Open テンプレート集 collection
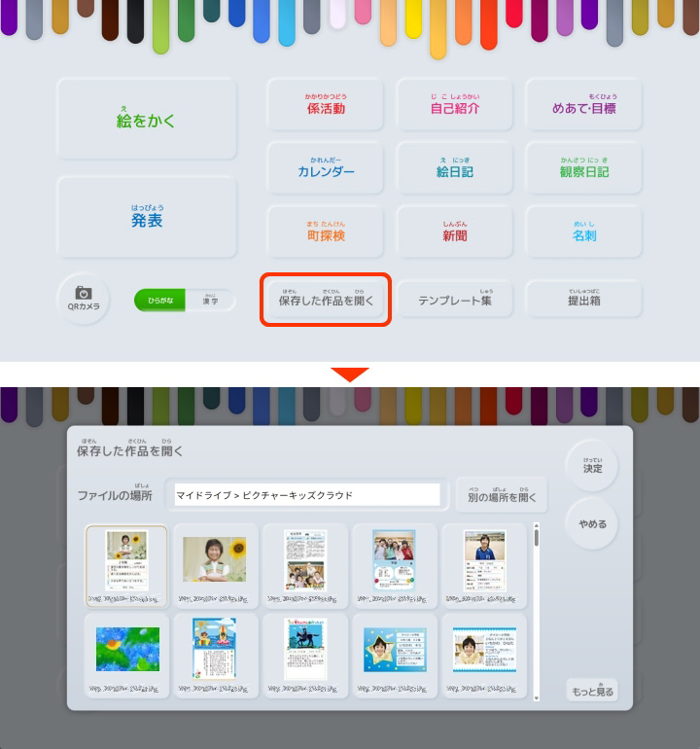This screenshot has height=749, width=700. pyautogui.click(x=454, y=300)
